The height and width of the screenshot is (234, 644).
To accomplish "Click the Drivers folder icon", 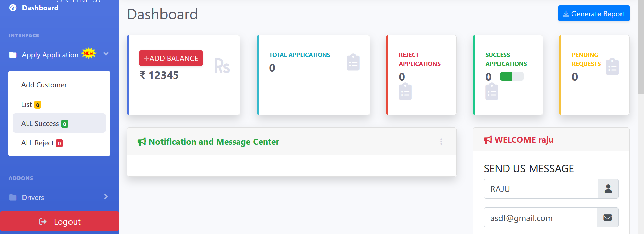I will (13, 197).
